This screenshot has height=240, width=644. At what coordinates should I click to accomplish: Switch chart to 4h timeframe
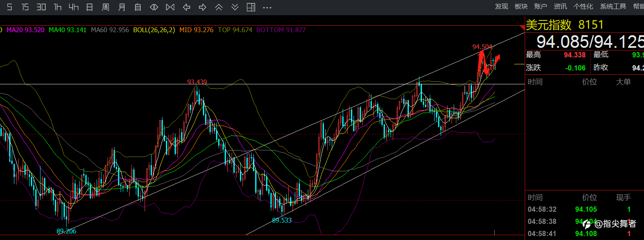coord(74,7)
